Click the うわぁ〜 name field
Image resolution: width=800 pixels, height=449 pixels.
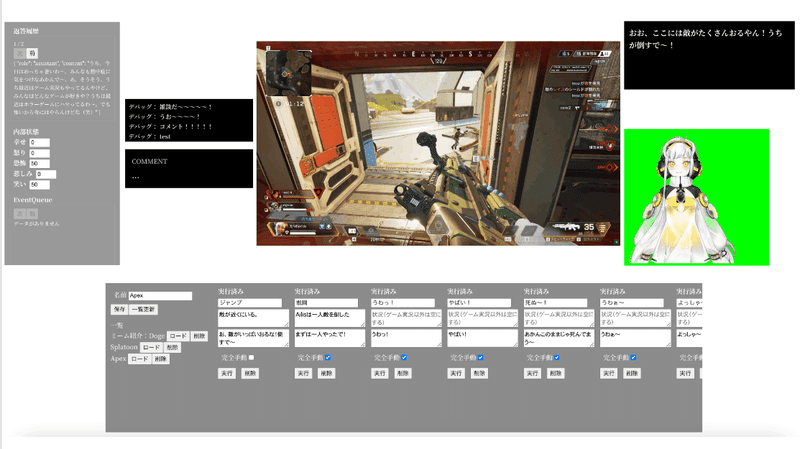tap(632, 303)
